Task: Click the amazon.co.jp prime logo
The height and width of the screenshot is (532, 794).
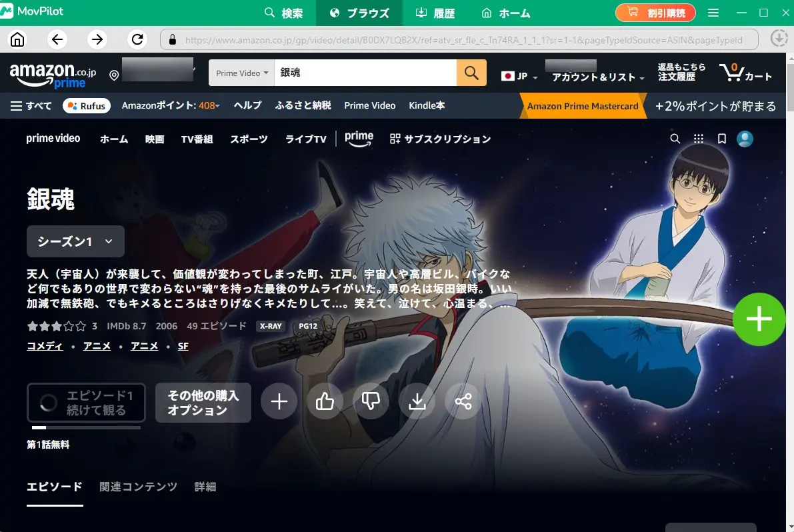Action: click(53, 75)
